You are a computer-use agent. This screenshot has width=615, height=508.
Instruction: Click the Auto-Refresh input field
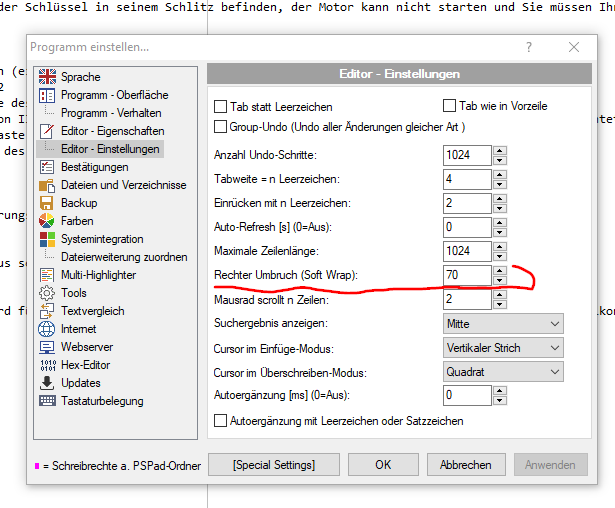tap(467, 227)
